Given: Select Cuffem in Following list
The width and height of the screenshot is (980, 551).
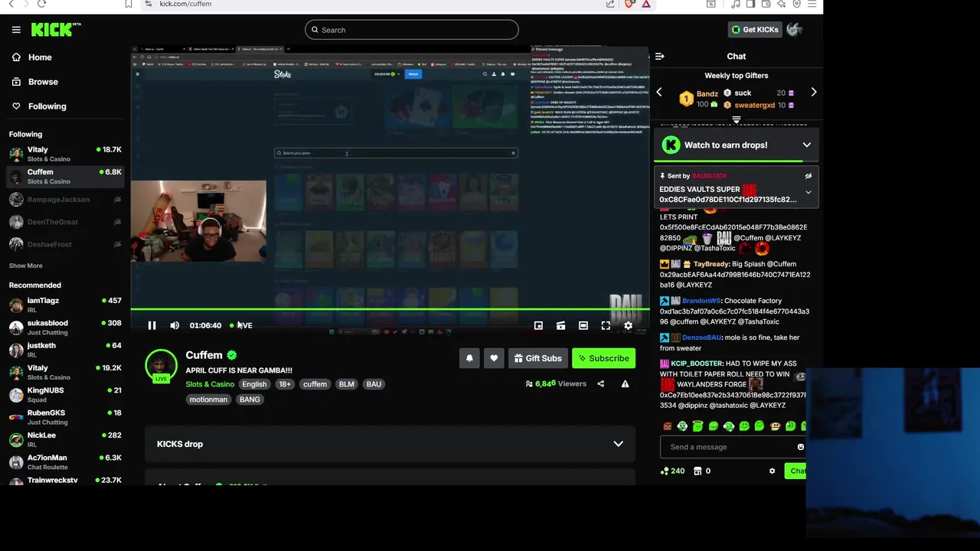Looking at the screenshot, I should (64, 176).
